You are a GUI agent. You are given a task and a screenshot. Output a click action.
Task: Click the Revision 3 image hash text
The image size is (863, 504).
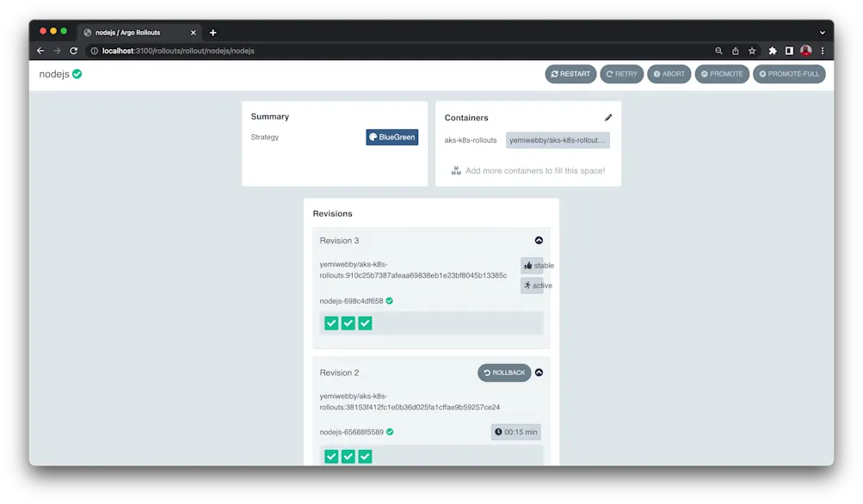[413, 269]
